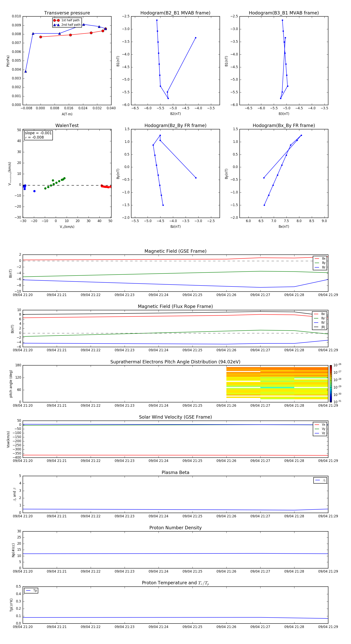The width and height of the screenshot is (351, 644).
Task: Click the pitch angle colorbar
Action: 331,384
